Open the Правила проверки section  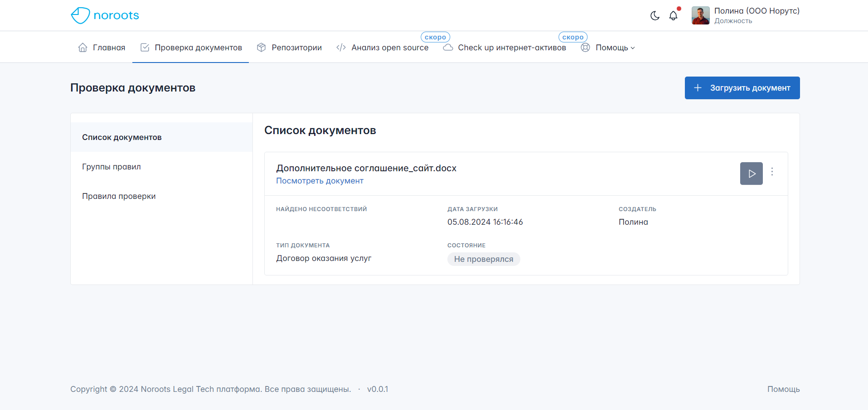[119, 196]
